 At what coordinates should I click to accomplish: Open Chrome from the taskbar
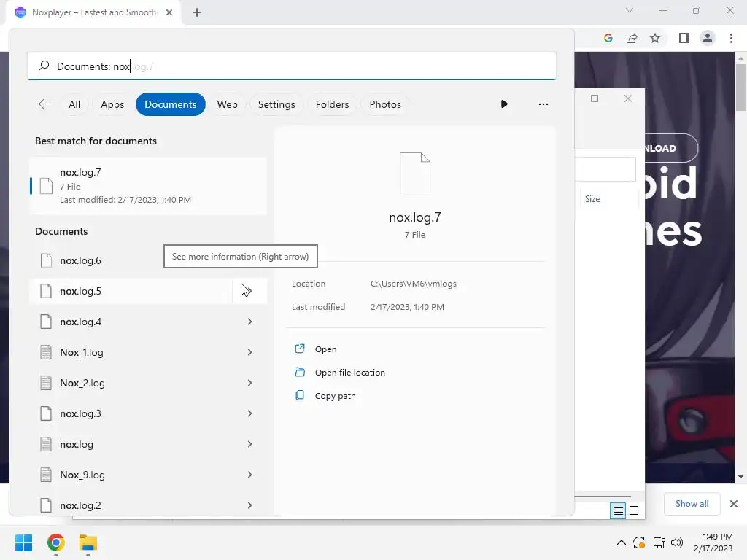pos(55,542)
